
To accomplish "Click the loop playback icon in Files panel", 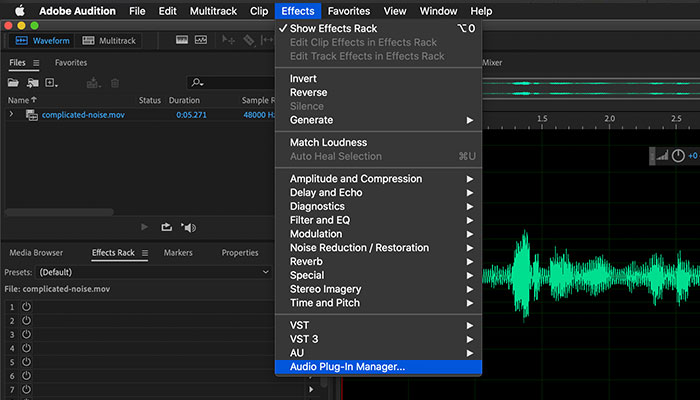I will tap(167, 227).
